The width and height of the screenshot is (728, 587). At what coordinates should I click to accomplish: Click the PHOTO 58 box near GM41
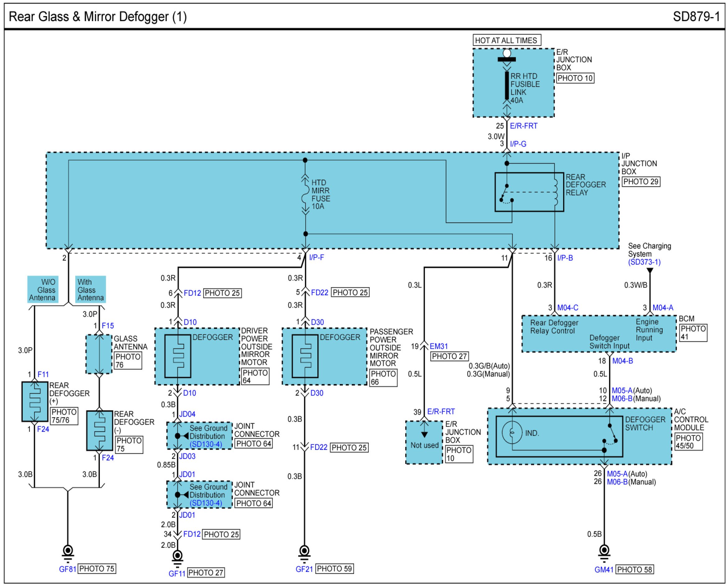(634, 570)
